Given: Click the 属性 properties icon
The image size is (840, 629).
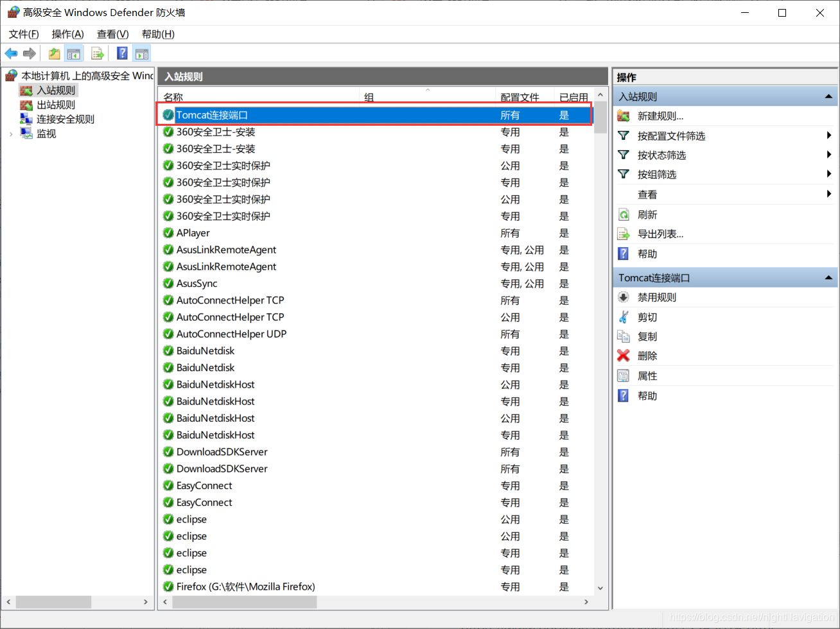Looking at the screenshot, I should 624,375.
